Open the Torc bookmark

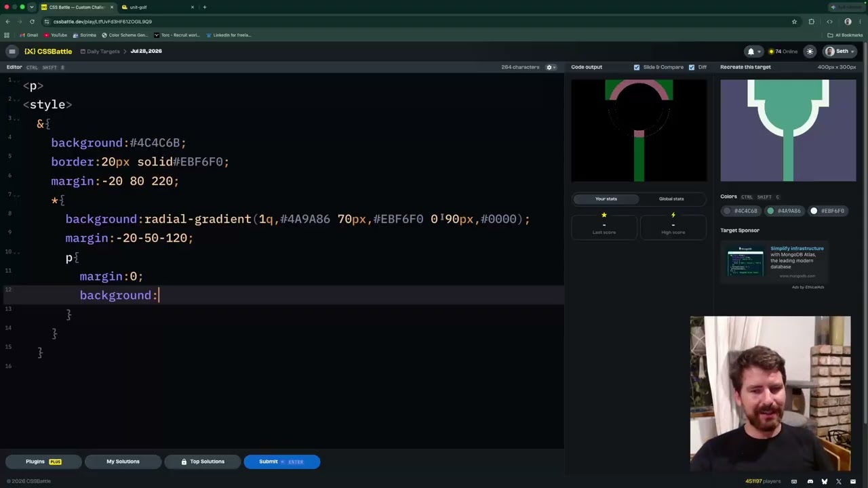178,35
